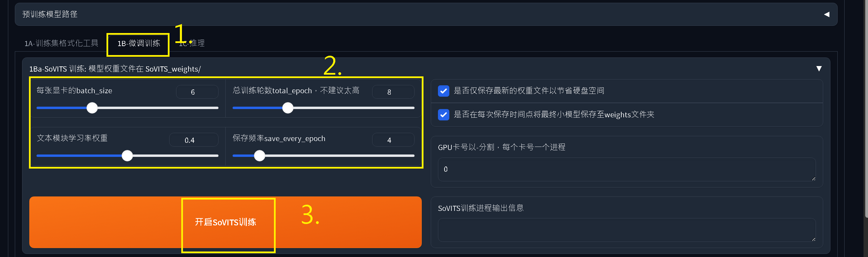This screenshot has height=257, width=868.
Task: Click the 文本模块学习率权重 slider handle
Action: pyautogui.click(x=127, y=156)
